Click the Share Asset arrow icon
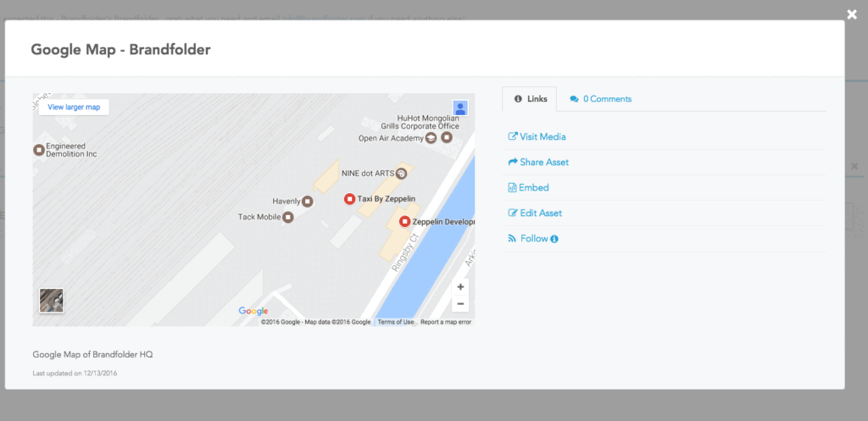 tap(513, 162)
